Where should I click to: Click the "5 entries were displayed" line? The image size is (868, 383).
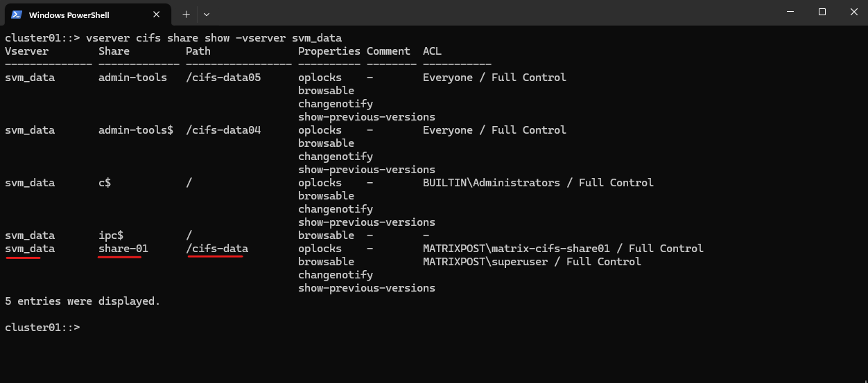coord(83,301)
